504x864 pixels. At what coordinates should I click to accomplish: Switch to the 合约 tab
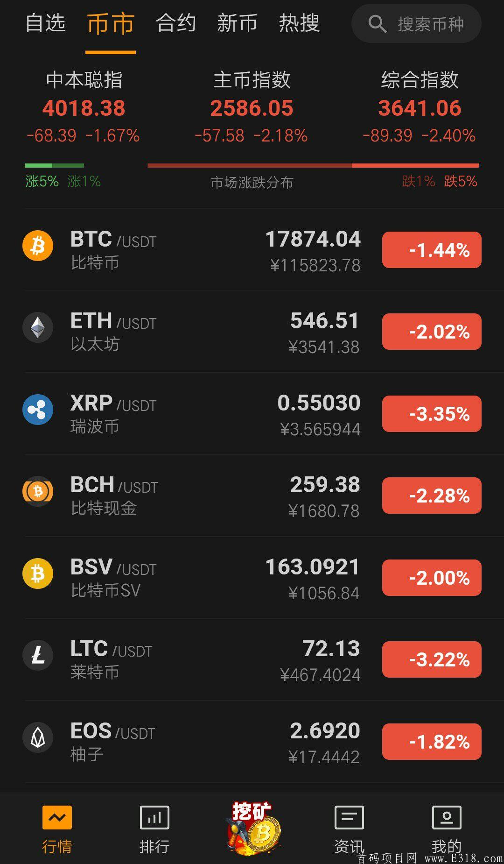(176, 23)
